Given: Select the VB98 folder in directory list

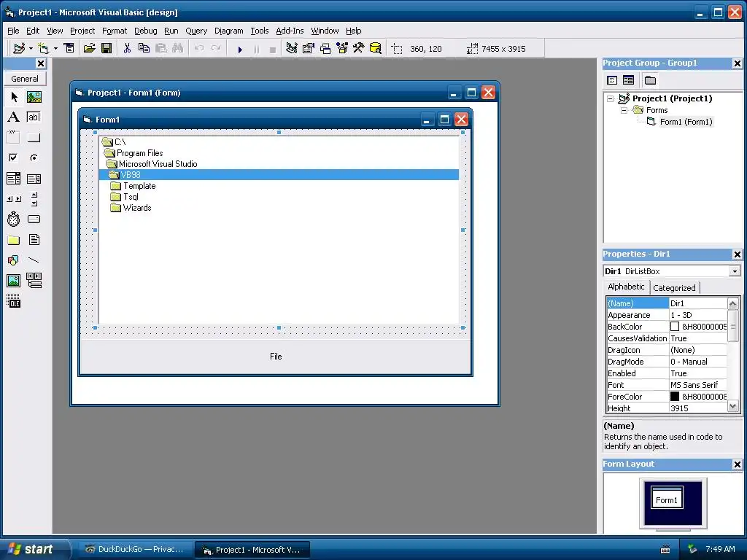Looking at the screenshot, I should [279, 175].
